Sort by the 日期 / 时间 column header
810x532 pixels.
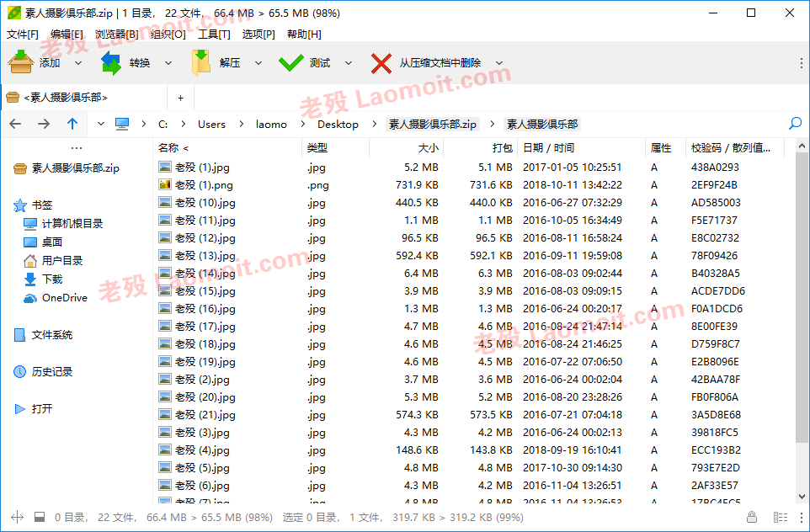tap(582, 148)
